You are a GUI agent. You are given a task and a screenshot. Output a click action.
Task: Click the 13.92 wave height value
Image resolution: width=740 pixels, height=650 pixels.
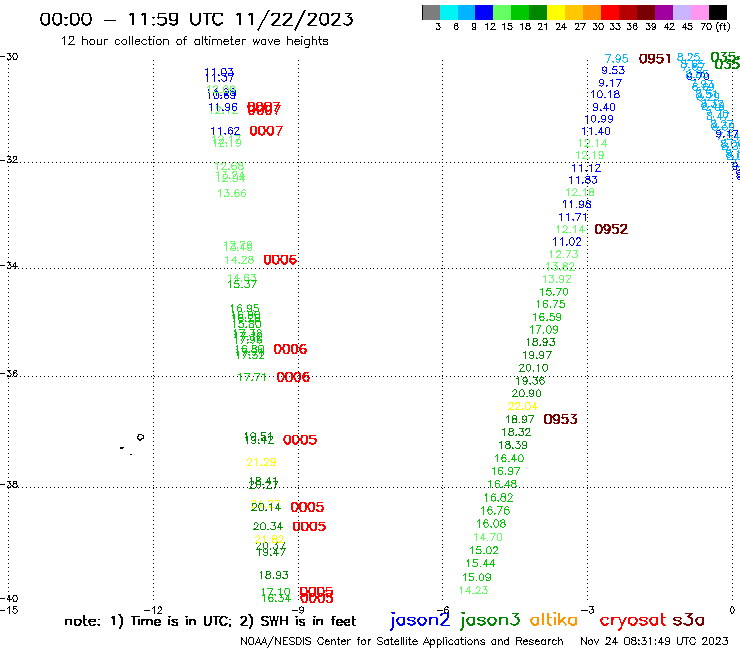(557, 279)
